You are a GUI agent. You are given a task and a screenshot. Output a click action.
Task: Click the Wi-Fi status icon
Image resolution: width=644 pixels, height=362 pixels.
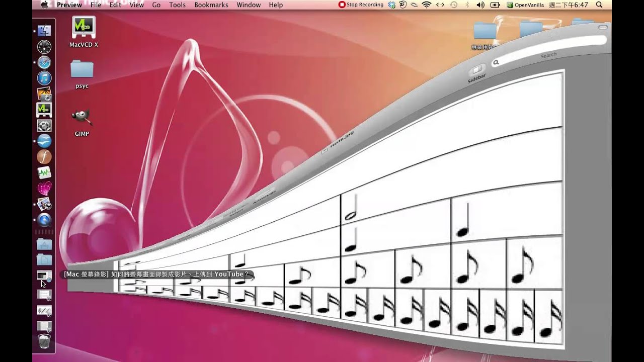[427, 5]
